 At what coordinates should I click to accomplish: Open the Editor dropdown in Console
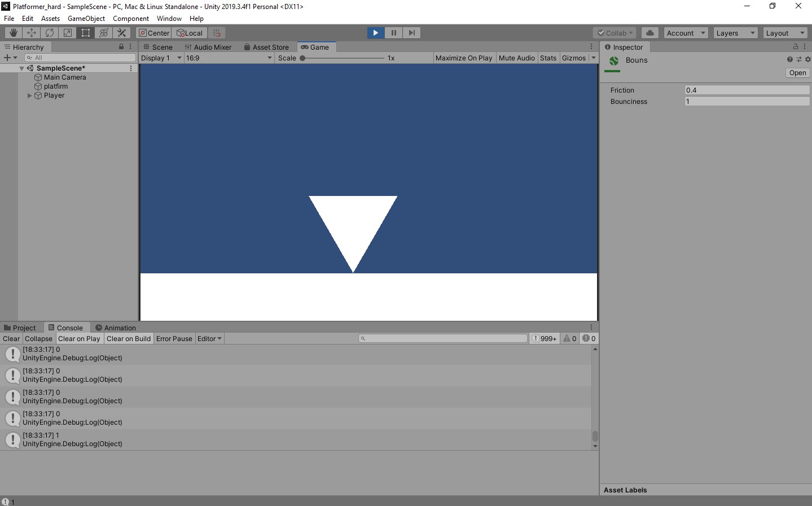209,338
